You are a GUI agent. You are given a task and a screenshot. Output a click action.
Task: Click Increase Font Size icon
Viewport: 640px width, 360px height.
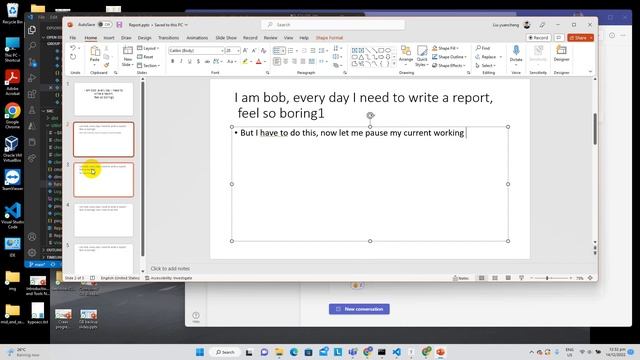click(x=245, y=50)
